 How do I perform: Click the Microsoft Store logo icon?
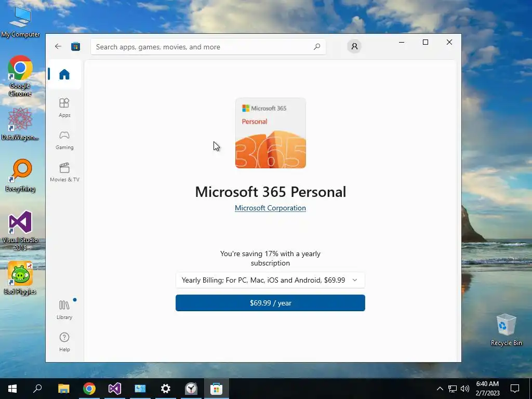pyautogui.click(x=76, y=46)
